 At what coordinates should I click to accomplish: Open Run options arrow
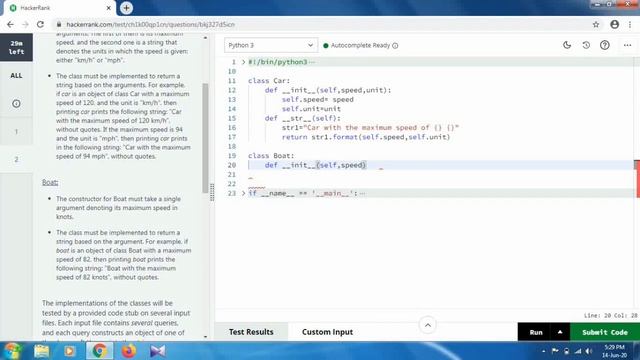pyautogui.click(x=560, y=332)
